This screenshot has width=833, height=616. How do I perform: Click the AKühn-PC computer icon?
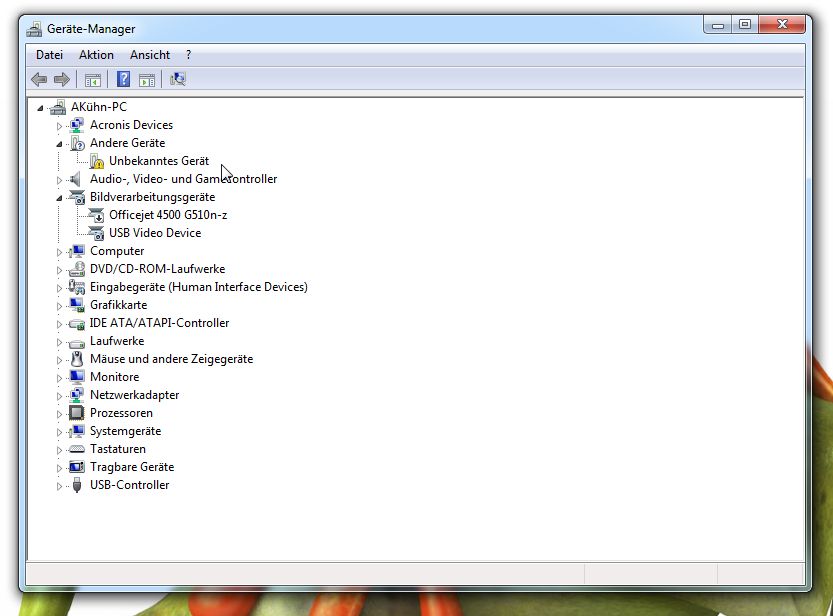tap(58, 107)
